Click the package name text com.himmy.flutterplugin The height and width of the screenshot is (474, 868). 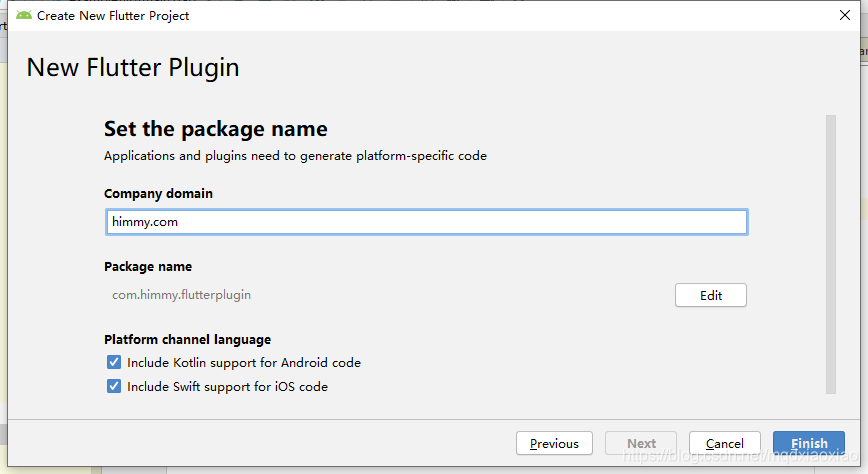(x=182, y=295)
